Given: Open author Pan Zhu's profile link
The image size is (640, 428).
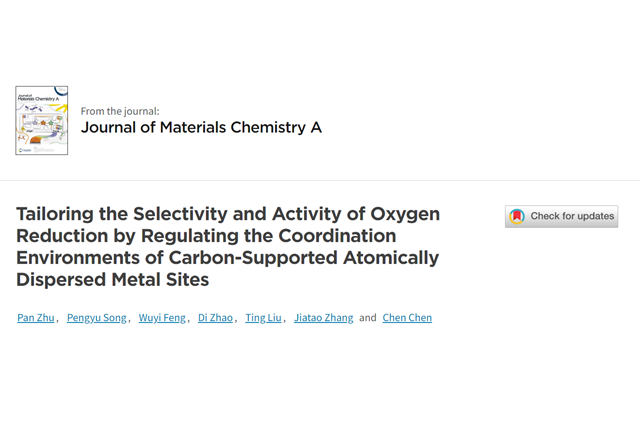Looking at the screenshot, I should (36, 318).
